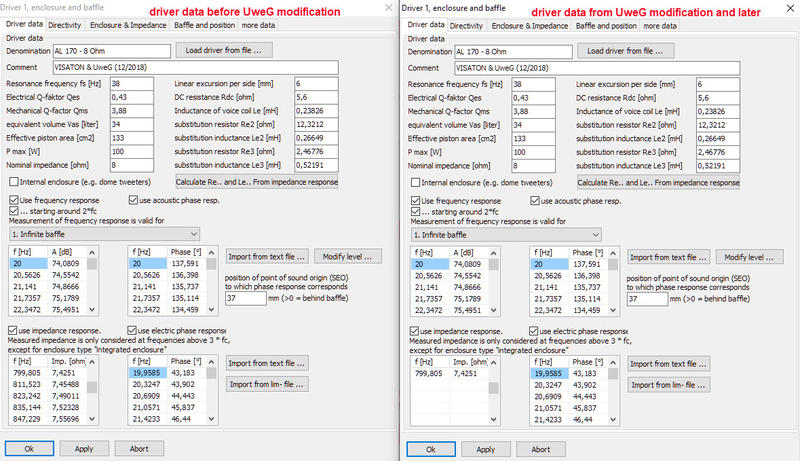Screen dimensions: 800x461
Task: Uncheck 'use impedance response' in right dialog
Action: [x=415, y=330]
